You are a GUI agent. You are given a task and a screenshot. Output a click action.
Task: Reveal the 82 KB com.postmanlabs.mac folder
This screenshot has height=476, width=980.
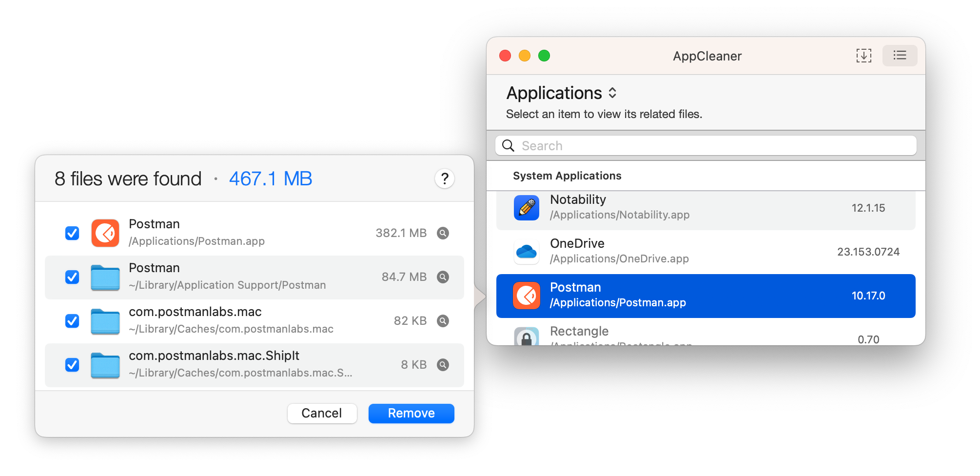(x=443, y=321)
